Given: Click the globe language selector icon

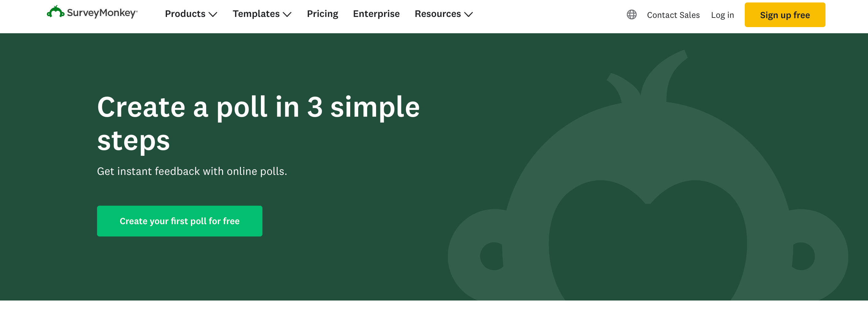Looking at the screenshot, I should 631,14.
